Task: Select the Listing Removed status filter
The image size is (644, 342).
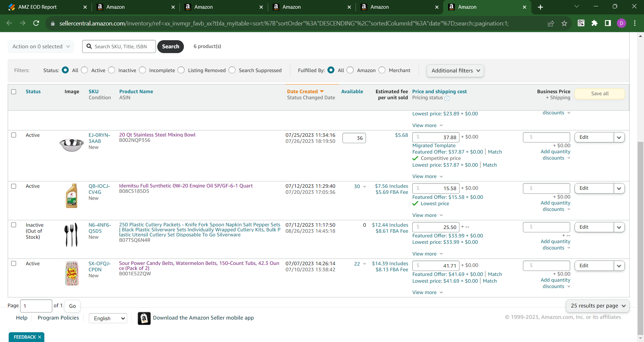Action: point(181,70)
